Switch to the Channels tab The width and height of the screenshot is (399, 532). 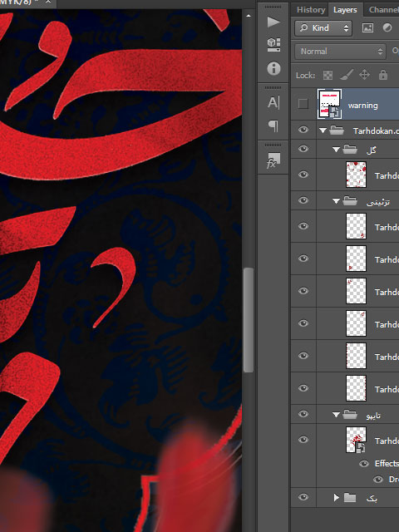[x=383, y=10]
